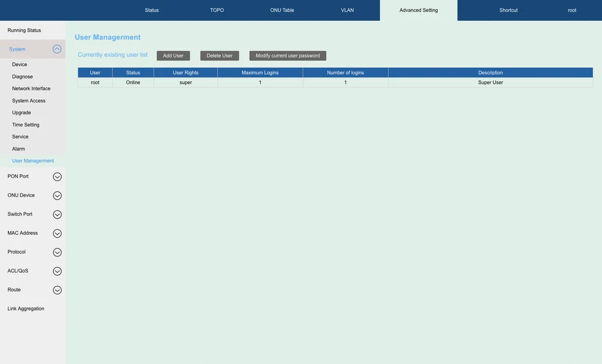This screenshot has height=364, width=602.
Task: Switch to the ONU Table tab
Action: [282, 10]
